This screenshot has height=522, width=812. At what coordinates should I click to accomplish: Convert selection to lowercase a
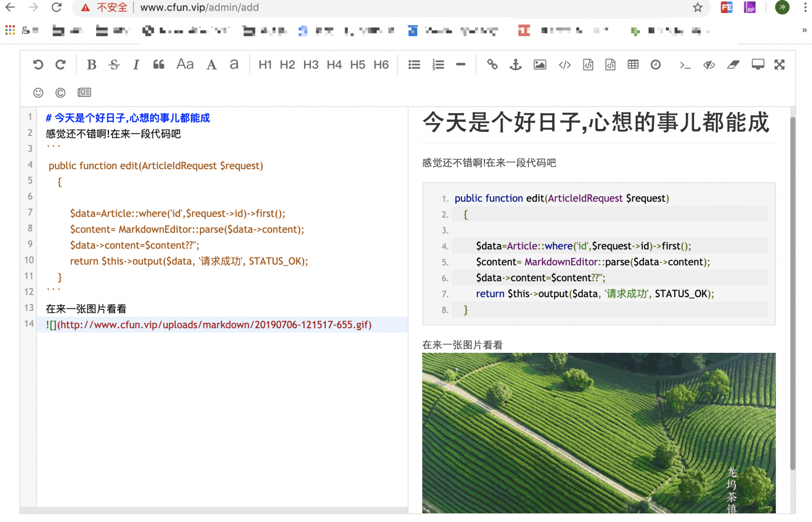click(x=234, y=65)
